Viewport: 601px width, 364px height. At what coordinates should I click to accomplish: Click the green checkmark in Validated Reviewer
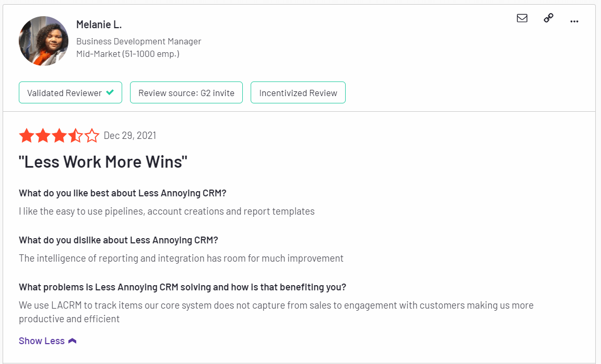tap(110, 92)
